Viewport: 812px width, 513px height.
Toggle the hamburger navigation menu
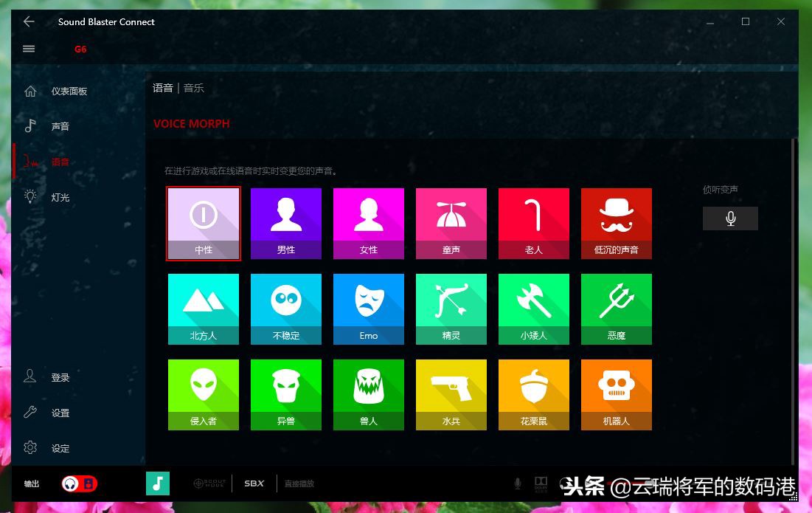[29, 49]
